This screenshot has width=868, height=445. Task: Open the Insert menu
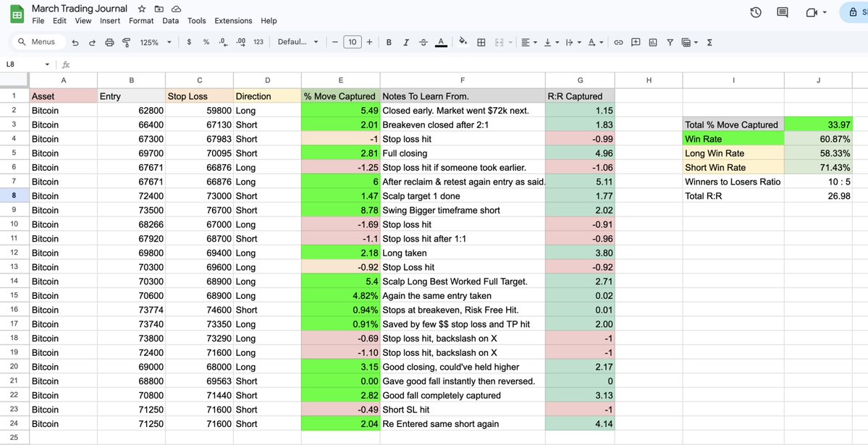click(110, 21)
